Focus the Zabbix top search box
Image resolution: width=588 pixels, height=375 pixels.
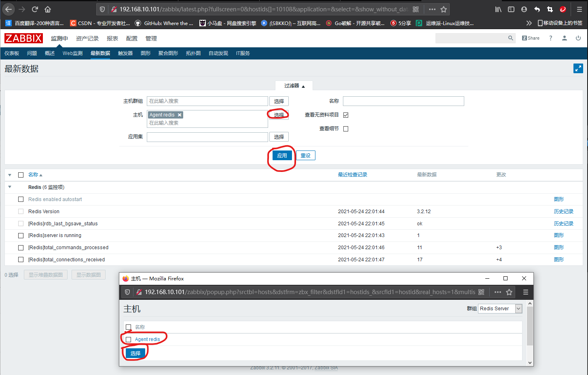(472, 38)
